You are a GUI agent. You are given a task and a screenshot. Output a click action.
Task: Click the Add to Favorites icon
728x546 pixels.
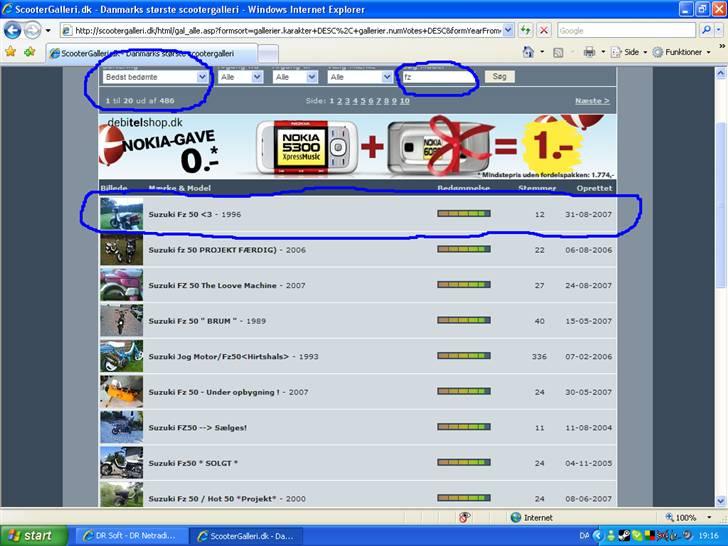point(30,52)
